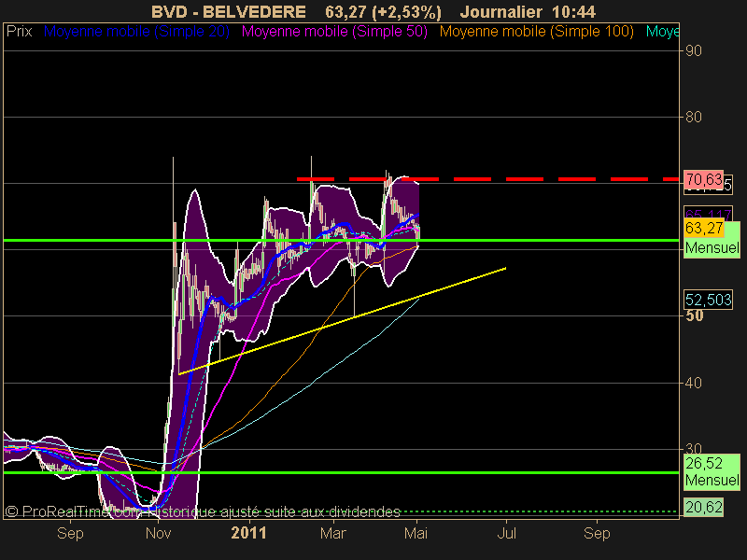Click the purple 65,117 price label
The width and height of the screenshot is (747, 560).
tap(708, 213)
